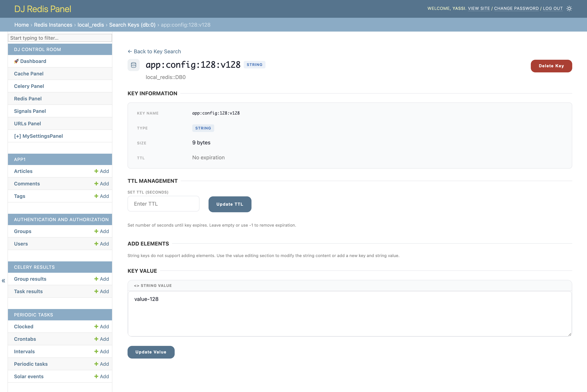The width and height of the screenshot is (587, 392).
Task: Click the View Site link
Action: 479,9
